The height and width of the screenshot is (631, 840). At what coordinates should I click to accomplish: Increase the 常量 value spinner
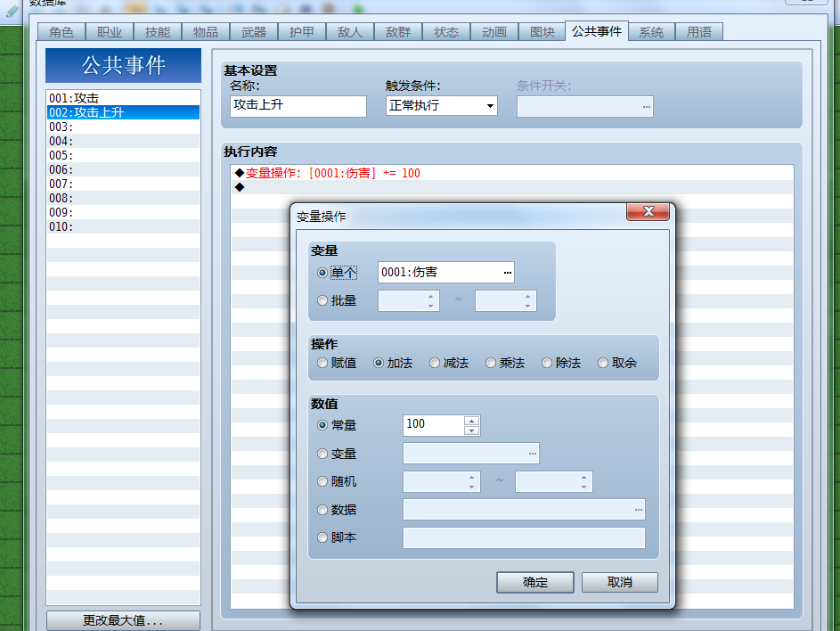click(471, 421)
